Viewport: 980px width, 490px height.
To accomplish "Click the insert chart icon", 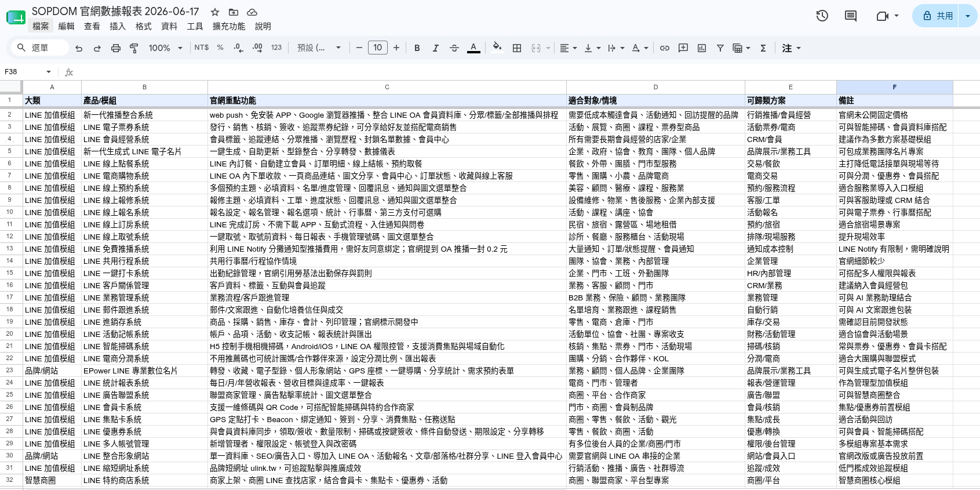I will [702, 48].
